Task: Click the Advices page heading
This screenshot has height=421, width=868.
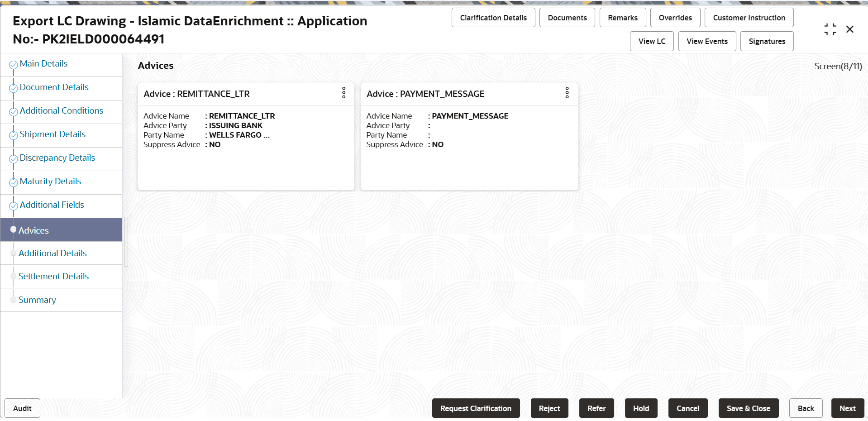Action: tap(156, 66)
